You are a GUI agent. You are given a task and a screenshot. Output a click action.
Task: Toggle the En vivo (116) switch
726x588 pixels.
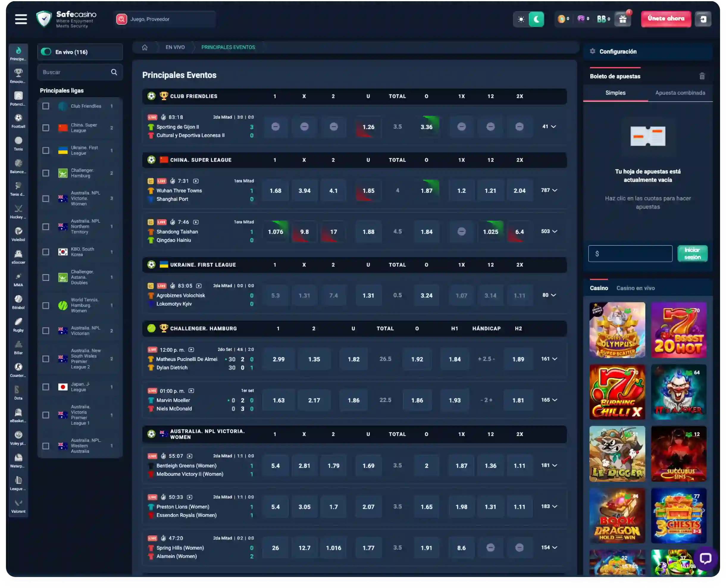point(46,52)
